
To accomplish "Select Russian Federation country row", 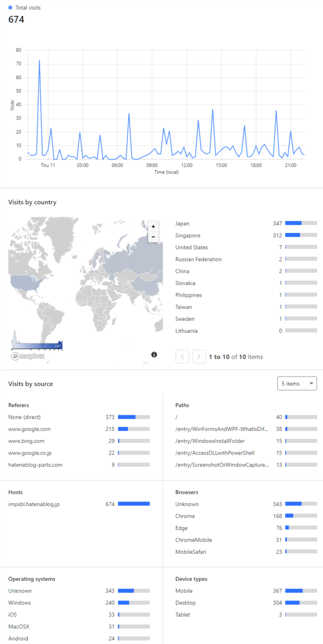I will 246,259.
